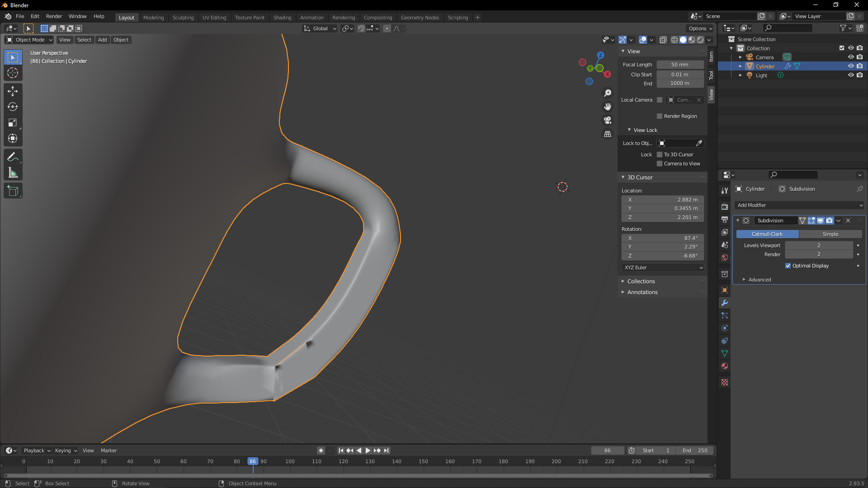Open the Render menu
Screen dimensions: 868x488
point(54,16)
